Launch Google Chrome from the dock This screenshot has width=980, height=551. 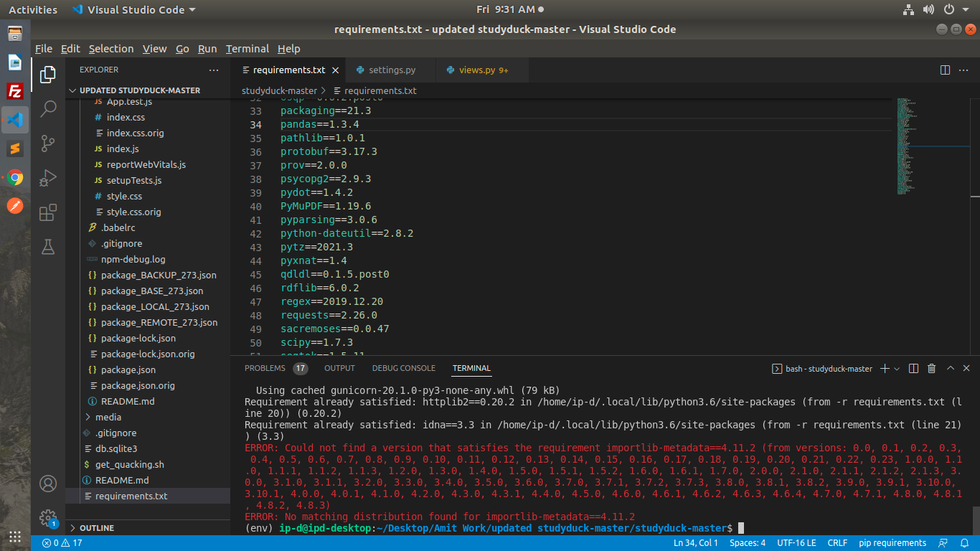click(15, 177)
